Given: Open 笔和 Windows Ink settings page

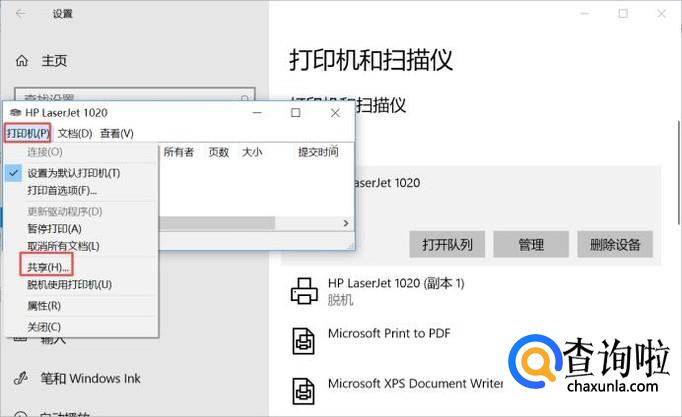Looking at the screenshot, I should (x=90, y=378).
